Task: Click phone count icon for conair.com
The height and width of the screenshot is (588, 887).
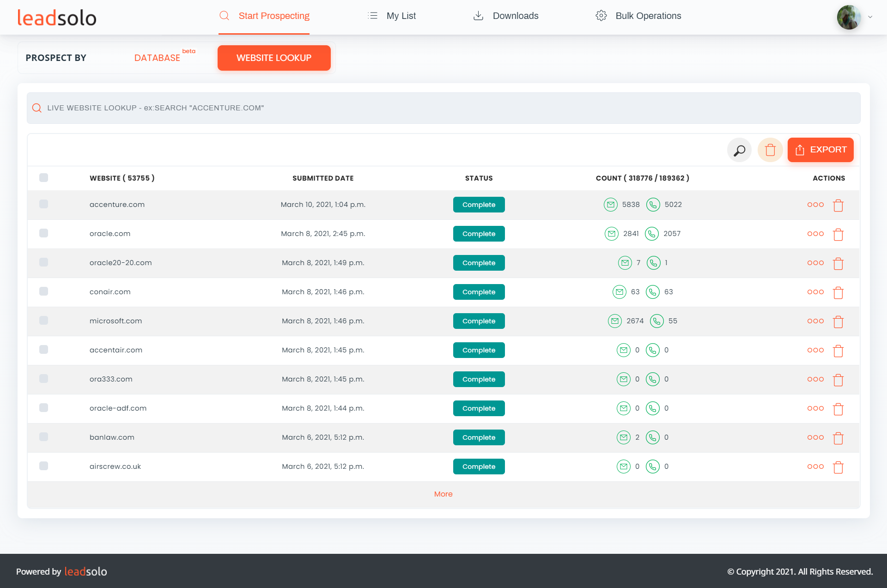Action: coord(652,292)
